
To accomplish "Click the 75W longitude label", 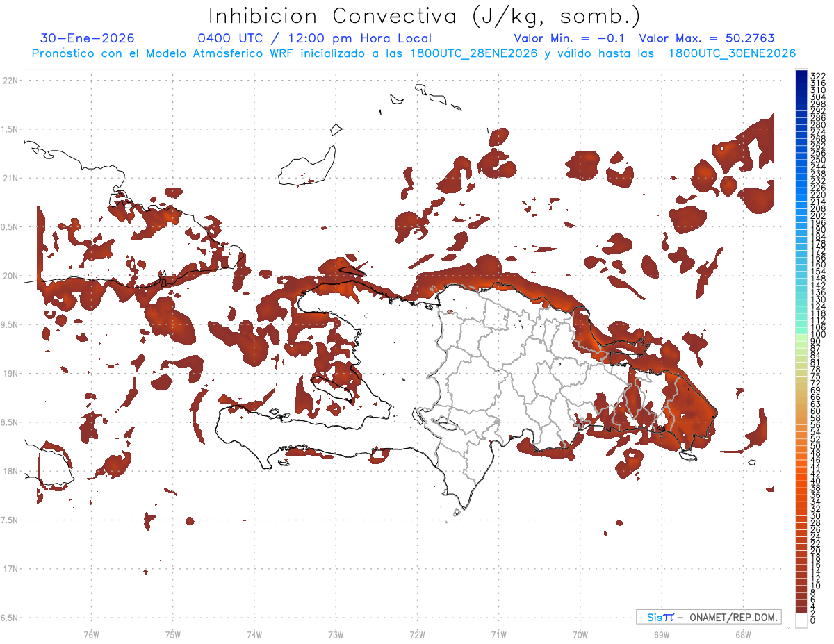I will coord(173,634).
